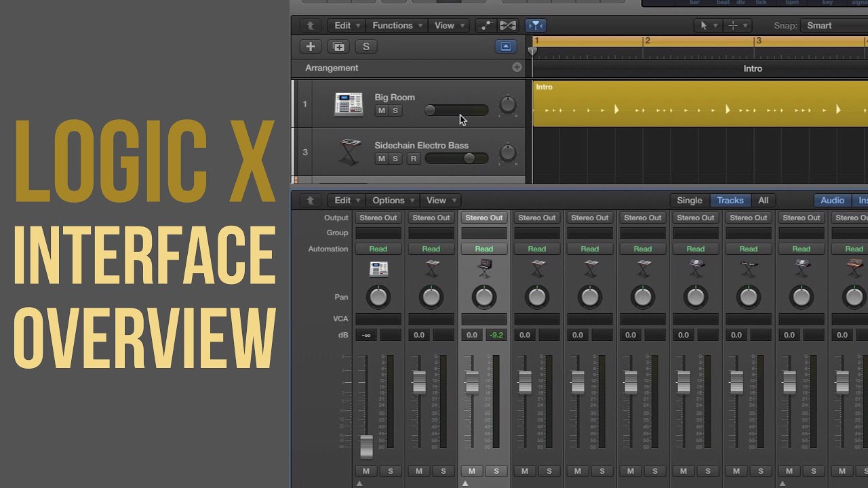This screenshot has width=868, height=488.
Task: Switch mixer to All view
Action: [764, 201]
